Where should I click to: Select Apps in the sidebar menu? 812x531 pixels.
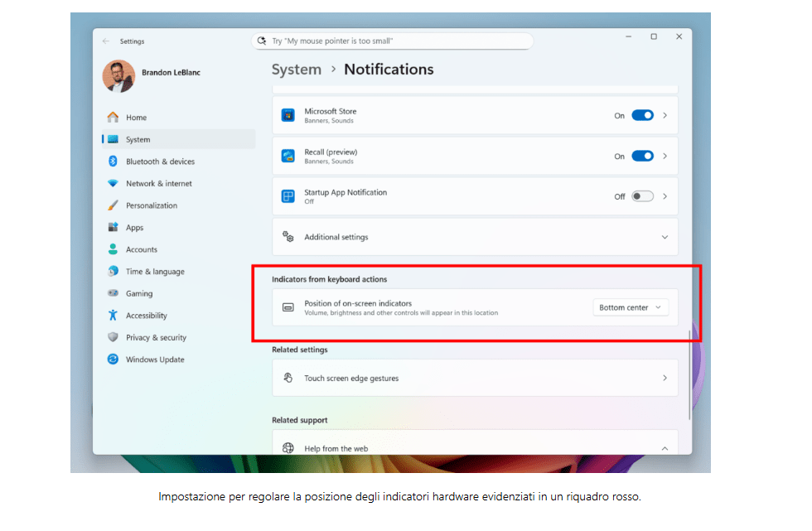[134, 228]
